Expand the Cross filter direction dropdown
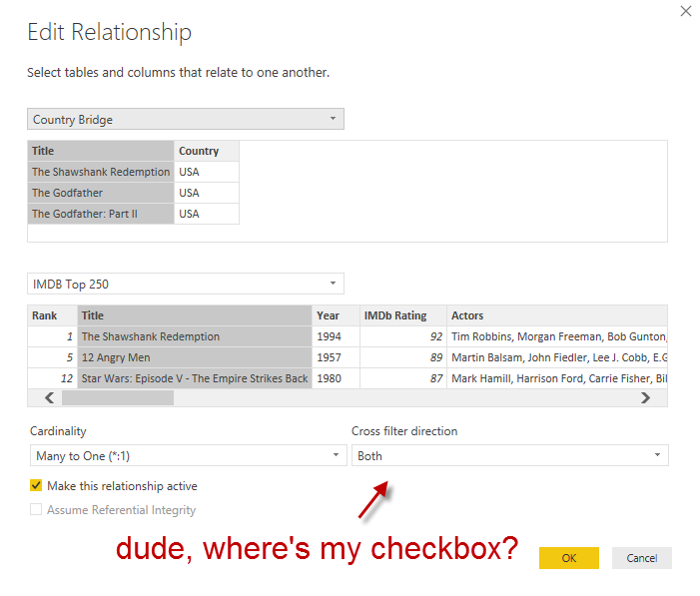The height and width of the screenshot is (596, 700). 509,456
